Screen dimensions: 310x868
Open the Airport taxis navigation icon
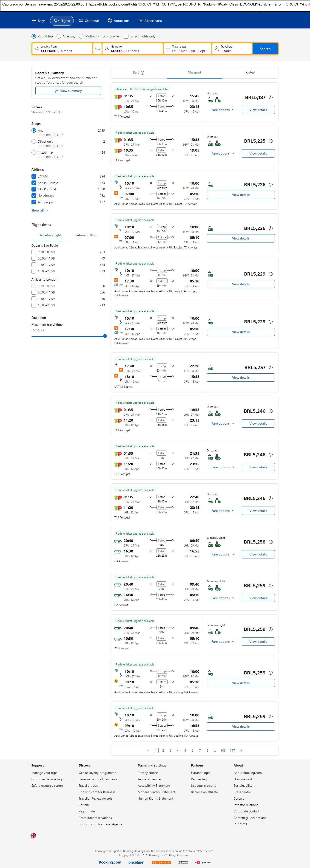pos(140,21)
